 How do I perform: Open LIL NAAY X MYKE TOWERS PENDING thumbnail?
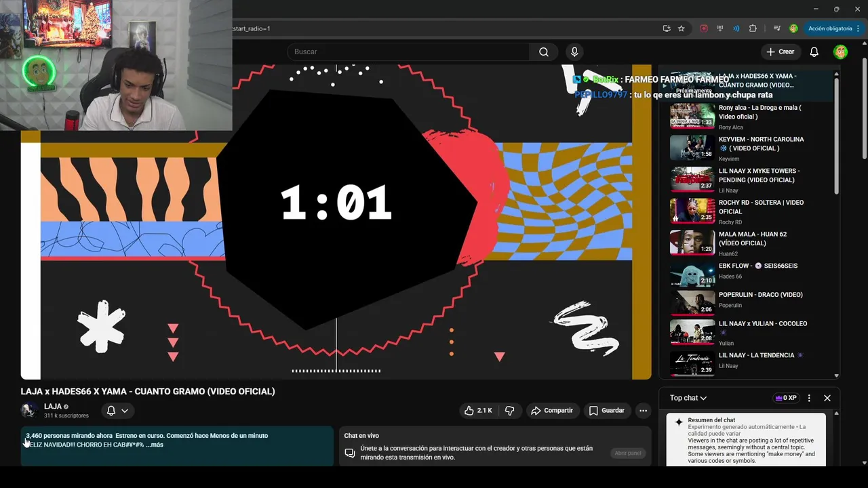click(x=692, y=180)
